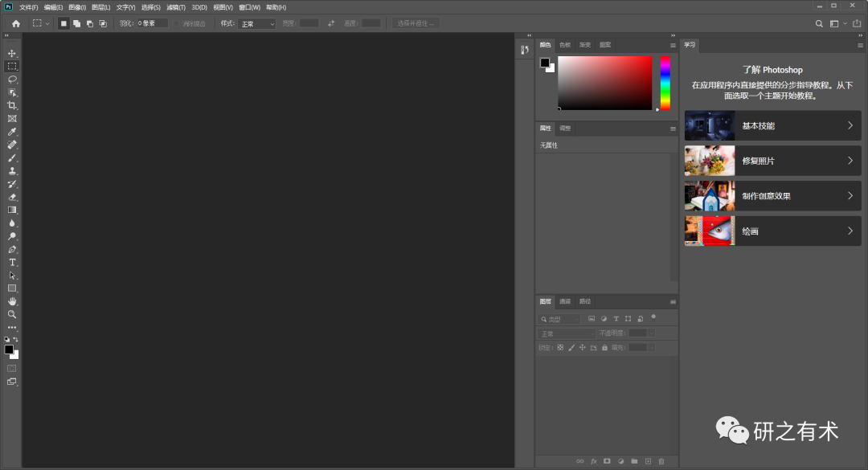Select the Pen tool
Screen dimensions: 868x470
11,249
